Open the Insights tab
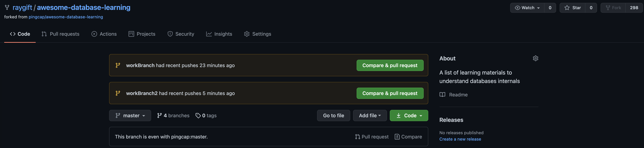The image size is (644, 148). (219, 34)
